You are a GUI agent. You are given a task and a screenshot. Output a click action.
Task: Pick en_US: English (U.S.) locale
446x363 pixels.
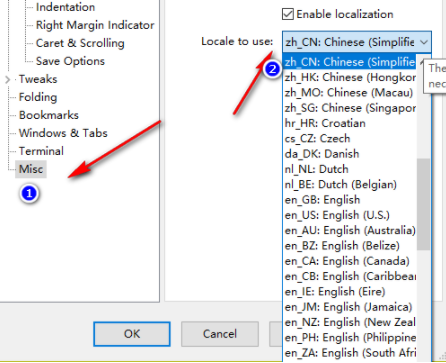[350, 215]
